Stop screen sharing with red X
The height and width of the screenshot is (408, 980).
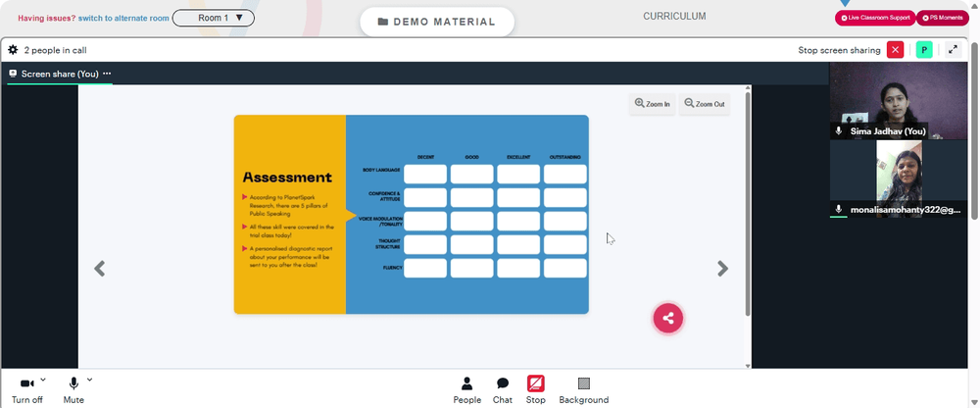click(x=895, y=50)
